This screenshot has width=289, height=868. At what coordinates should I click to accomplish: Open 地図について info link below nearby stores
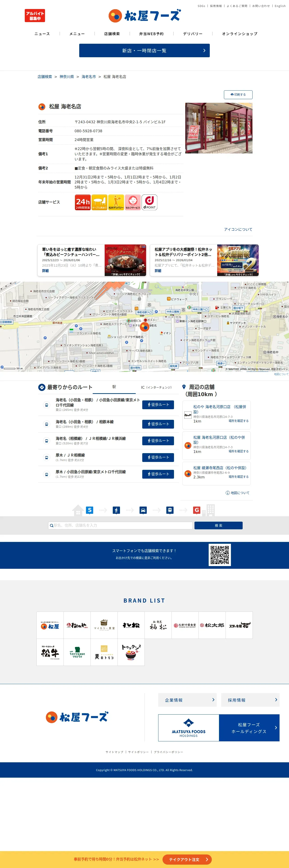tap(237, 493)
